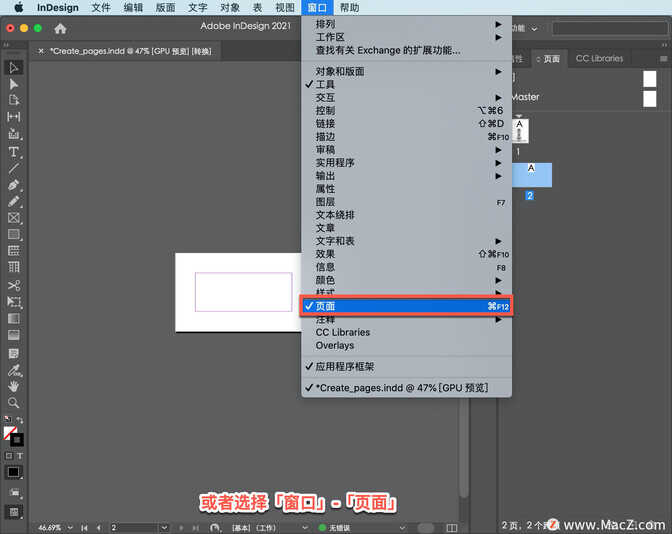Select the Content Collector tool

tap(14, 134)
